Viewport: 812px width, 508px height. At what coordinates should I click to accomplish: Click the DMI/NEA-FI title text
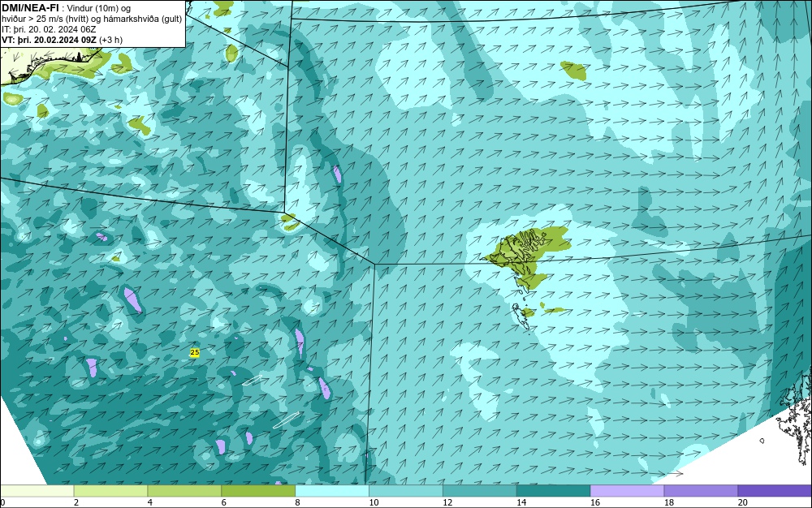click(x=30, y=8)
